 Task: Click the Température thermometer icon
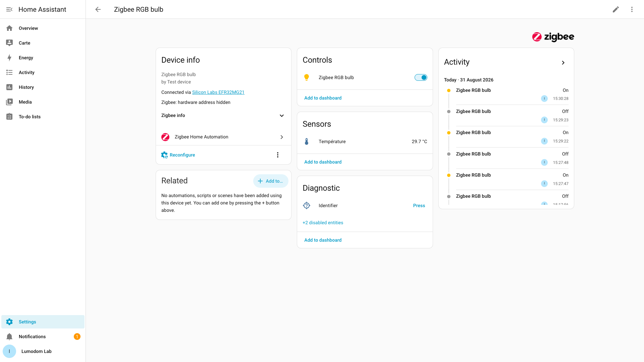[x=307, y=141]
